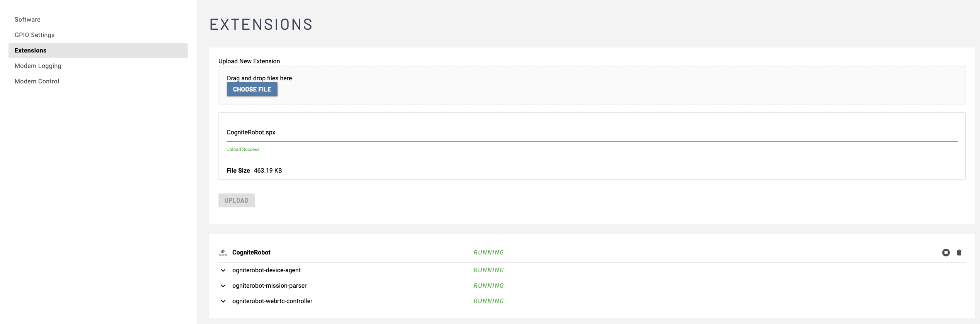Go to GPIO Settings

[x=98, y=35]
